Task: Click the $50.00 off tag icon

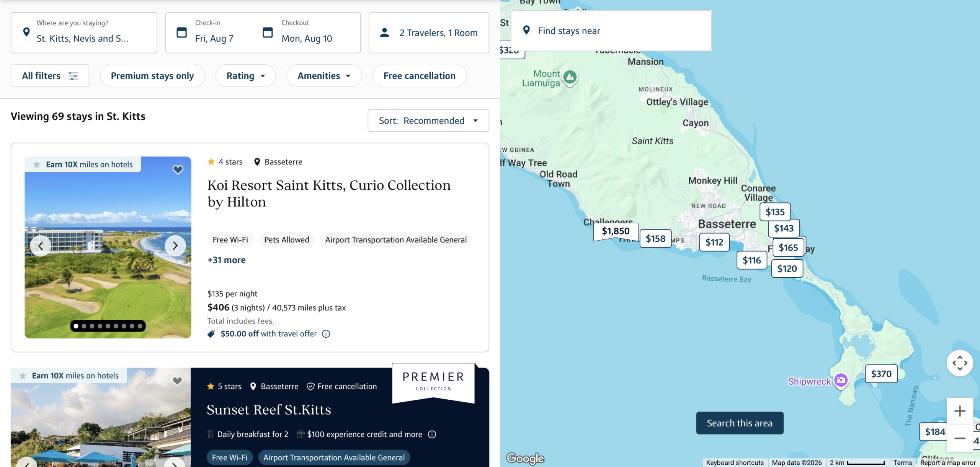Action: pos(211,334)
